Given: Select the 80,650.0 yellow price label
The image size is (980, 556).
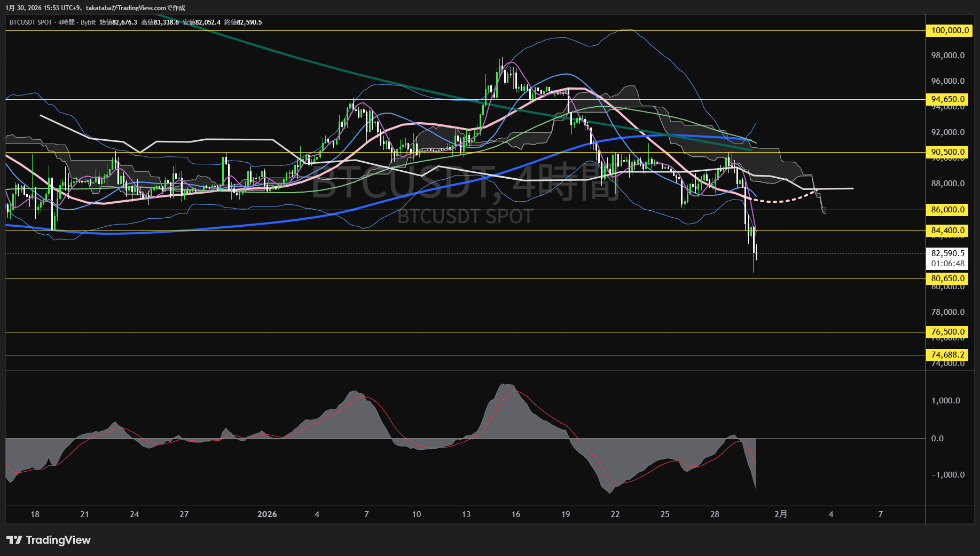Looking at the screenshot, I should [x=948, y=279].
